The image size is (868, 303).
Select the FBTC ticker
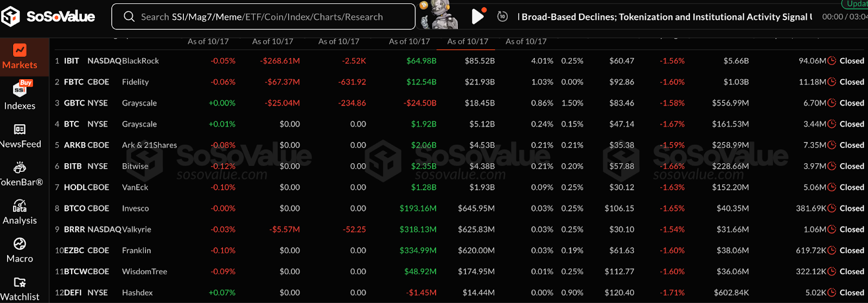click(74, 82)
